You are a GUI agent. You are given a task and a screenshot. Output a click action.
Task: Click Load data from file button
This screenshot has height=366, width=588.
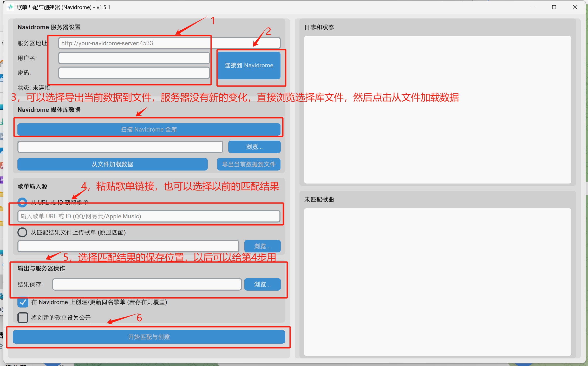[112, 164]
